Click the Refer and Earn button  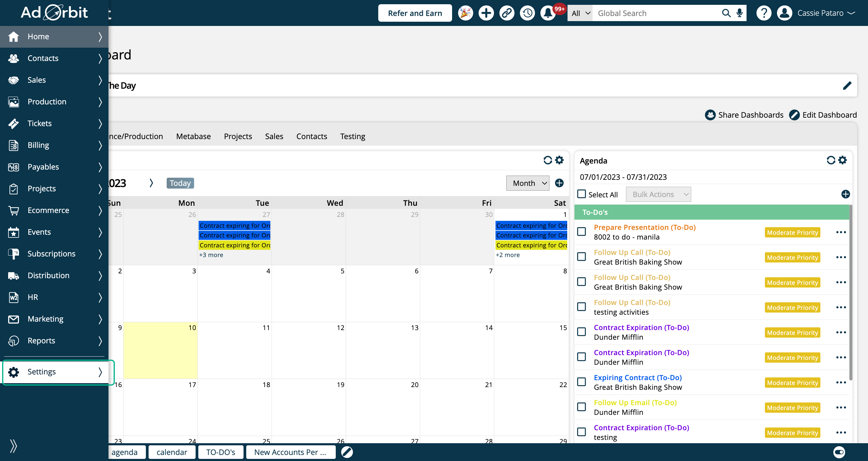click(x=414, y=13)
